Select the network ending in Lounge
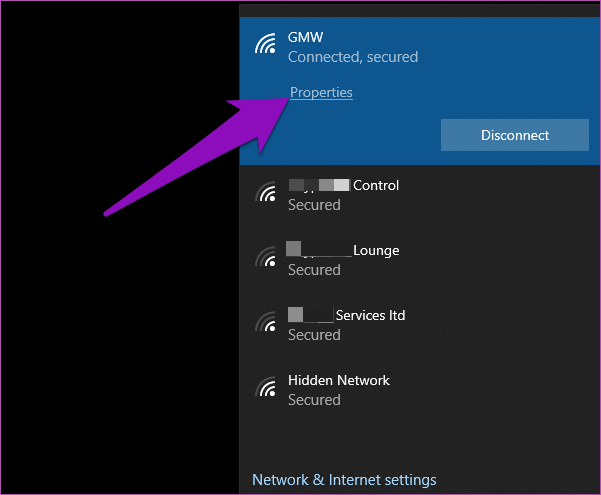Screen dimensions: 601x495 pyautogui.click(x=343, y=250)
